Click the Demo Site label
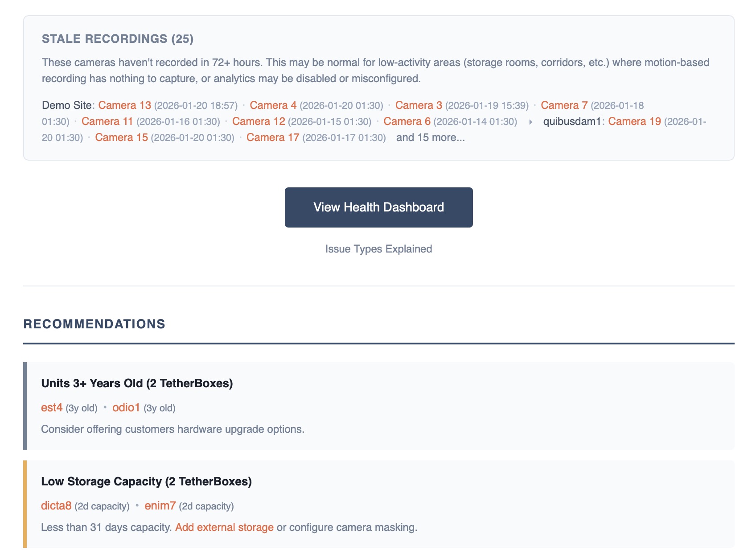This screenshot has height=555, width=756. (66, 105)
